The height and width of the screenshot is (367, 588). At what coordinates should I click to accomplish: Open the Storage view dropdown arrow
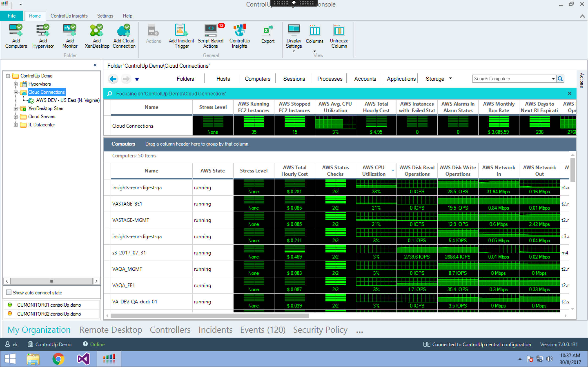point(450,78)
